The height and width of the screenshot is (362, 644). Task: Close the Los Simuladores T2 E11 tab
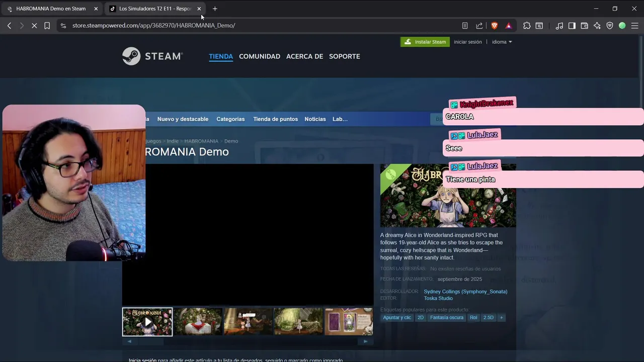(199, 9)
